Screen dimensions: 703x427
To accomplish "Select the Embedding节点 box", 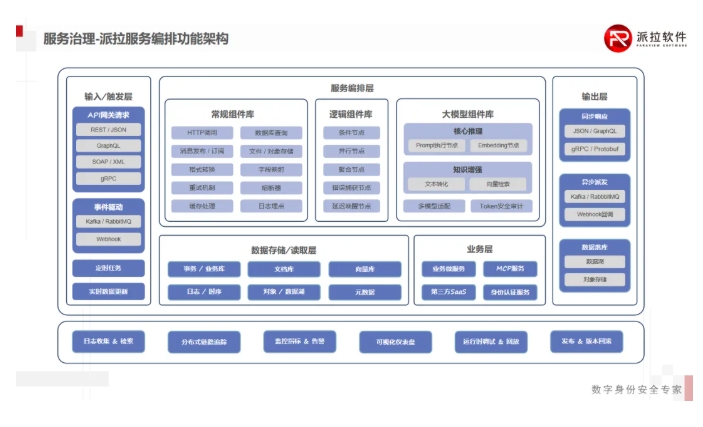I will 499,145.
